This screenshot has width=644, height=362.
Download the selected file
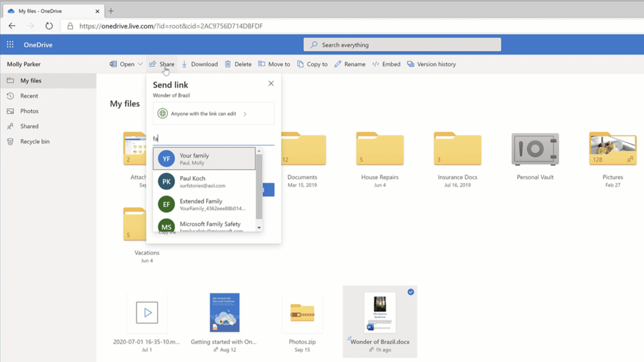click(199, 64)
